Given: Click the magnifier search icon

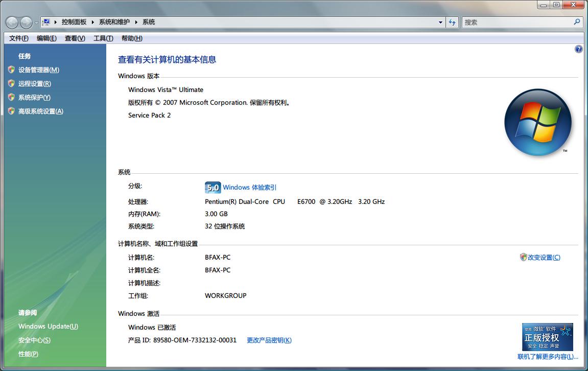Looking at the screenshot, I should click(x=577, y=22).
